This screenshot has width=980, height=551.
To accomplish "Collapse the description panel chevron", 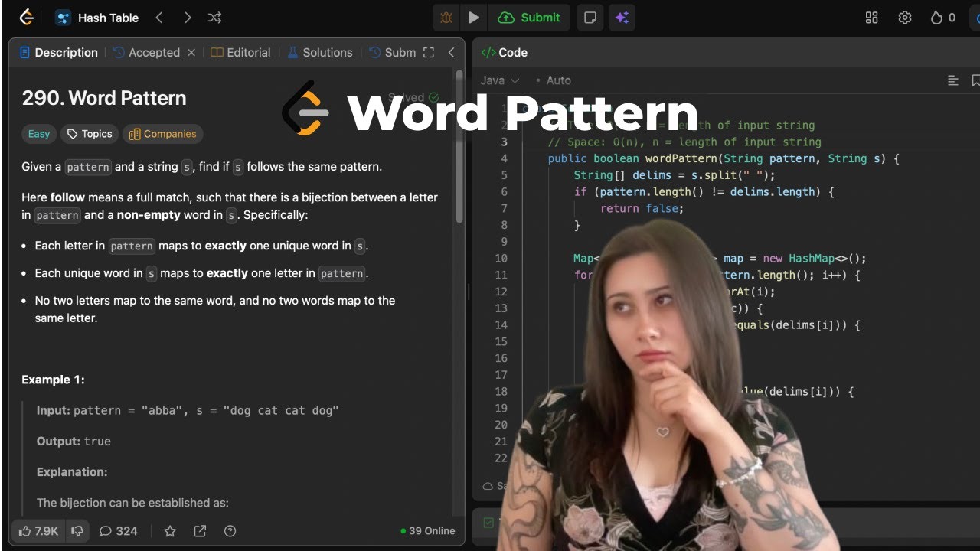I will click(x=451, y=53).
